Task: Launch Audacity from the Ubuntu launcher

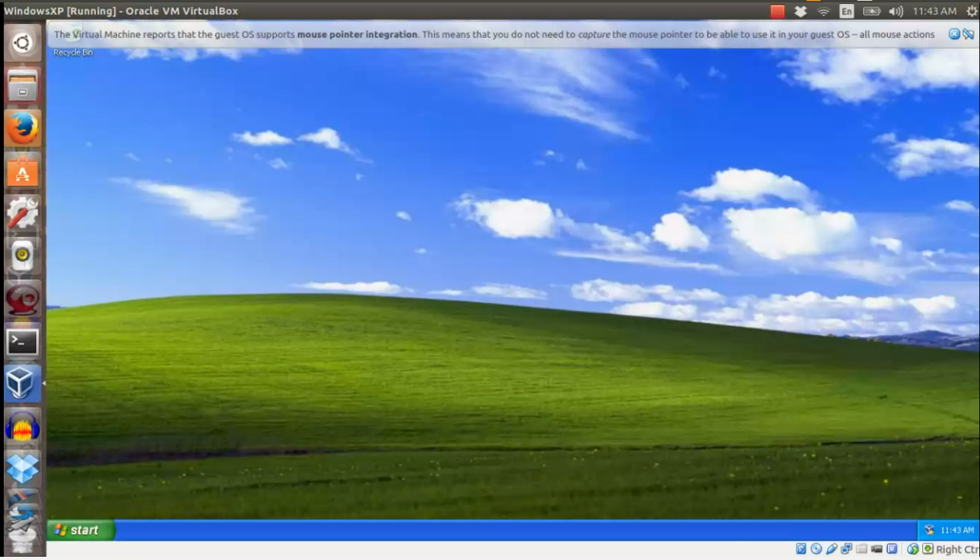Action: coord(22,427)
